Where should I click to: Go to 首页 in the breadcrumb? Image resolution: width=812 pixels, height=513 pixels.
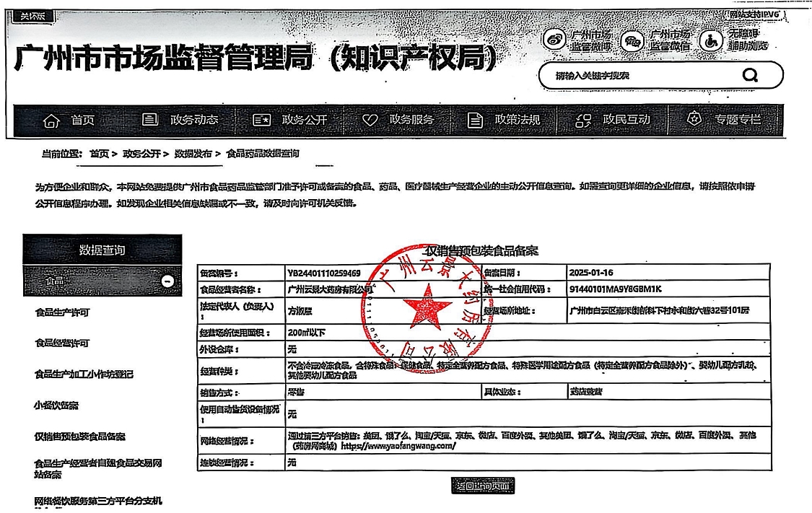tap(100, 154)
